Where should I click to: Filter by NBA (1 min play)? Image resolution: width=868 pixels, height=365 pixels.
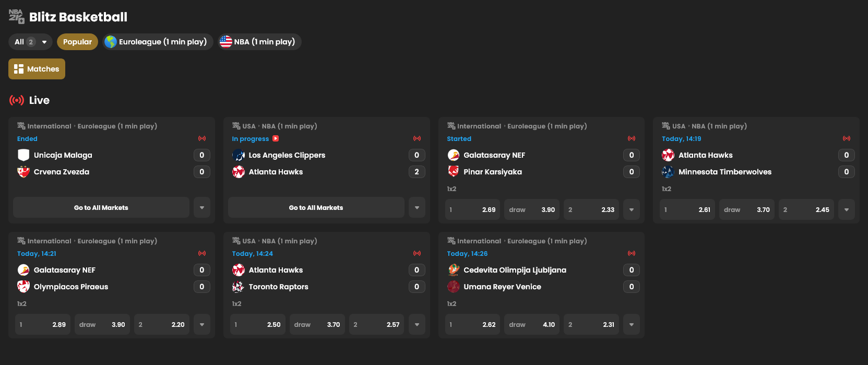click(259, 42)
